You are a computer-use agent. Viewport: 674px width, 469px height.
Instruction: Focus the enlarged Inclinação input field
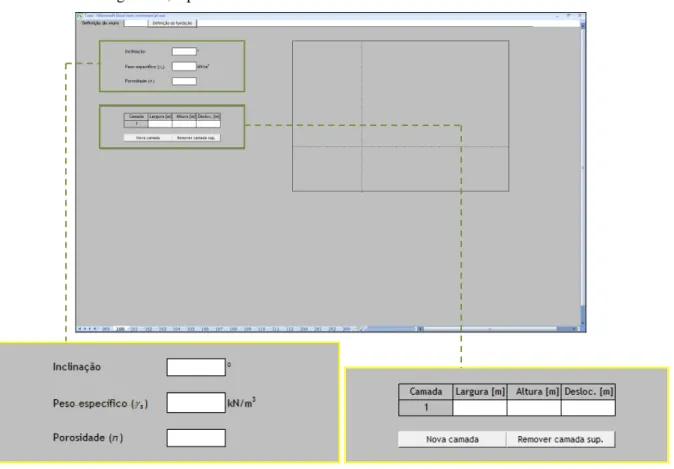pyautogui.click(x=196, y=367)
